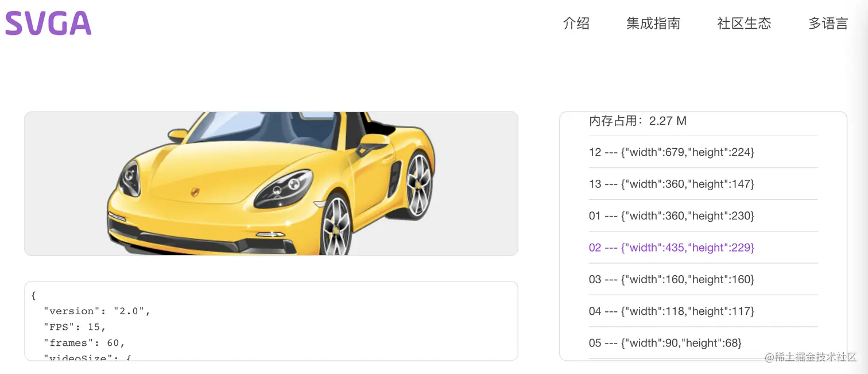Open the 多语言 menu
868x374 pixels.
pyautogui.click(x=828, y=24)
